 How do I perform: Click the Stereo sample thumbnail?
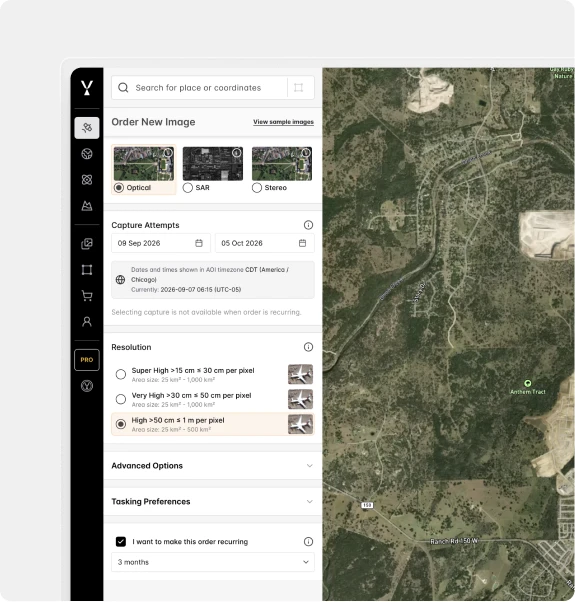[x=282, y=164]
